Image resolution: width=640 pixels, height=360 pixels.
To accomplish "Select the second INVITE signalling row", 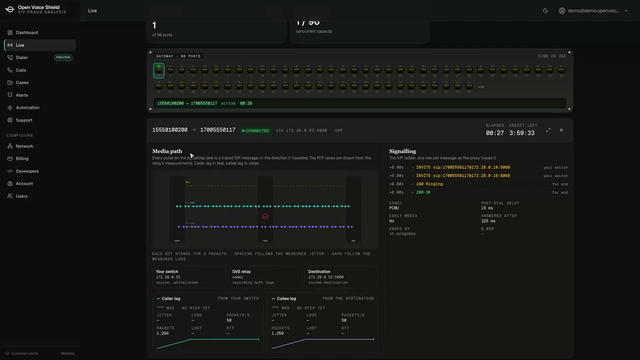I will [x=478, y=176].
